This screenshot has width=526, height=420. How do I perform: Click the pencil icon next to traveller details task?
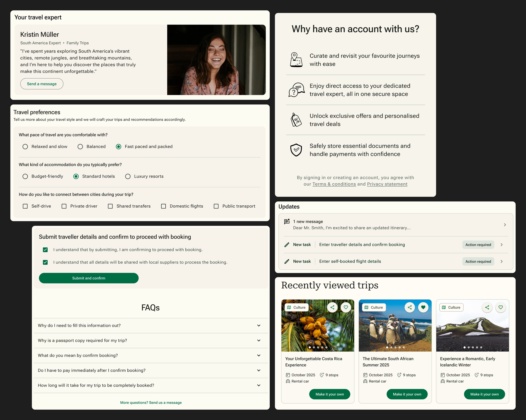pos(286,244)
